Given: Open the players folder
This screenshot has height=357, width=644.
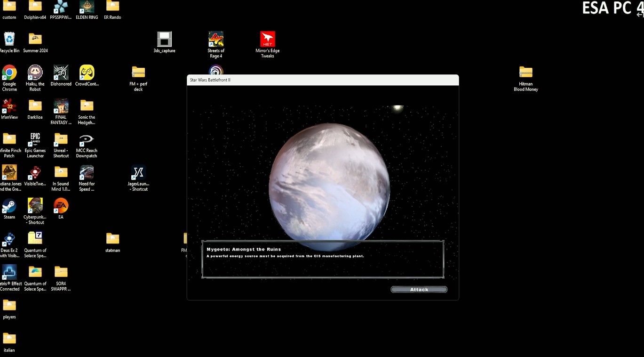Looking at the screenshot, I should coord(9,305).
